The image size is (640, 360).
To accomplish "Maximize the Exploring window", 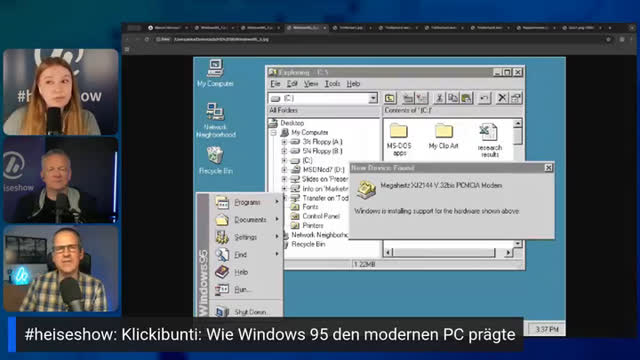I will (x=507, y=72).
